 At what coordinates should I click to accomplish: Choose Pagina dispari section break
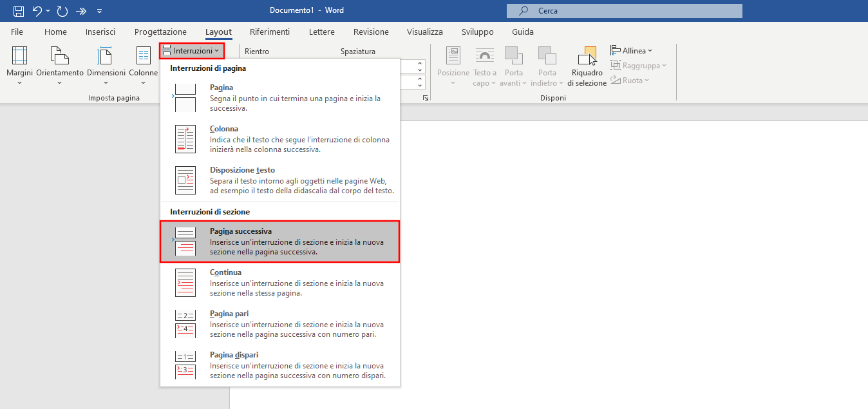click(279, 365)
